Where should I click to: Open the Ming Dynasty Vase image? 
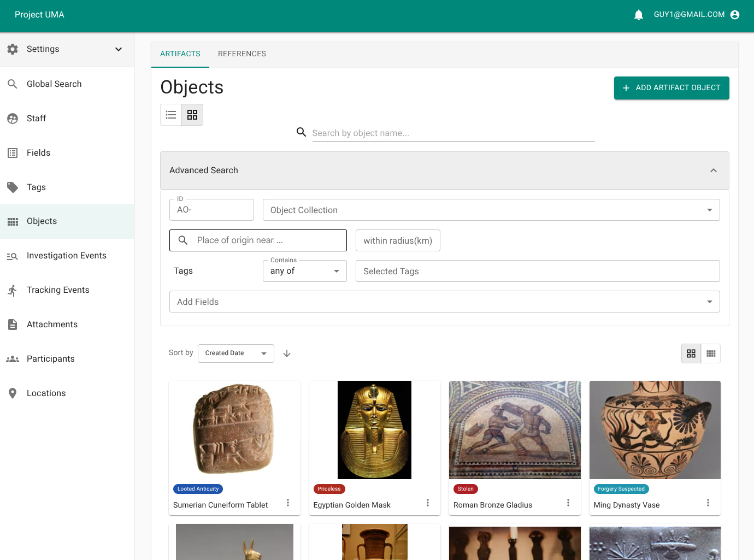pyautogui.click(x=655, y=430)
